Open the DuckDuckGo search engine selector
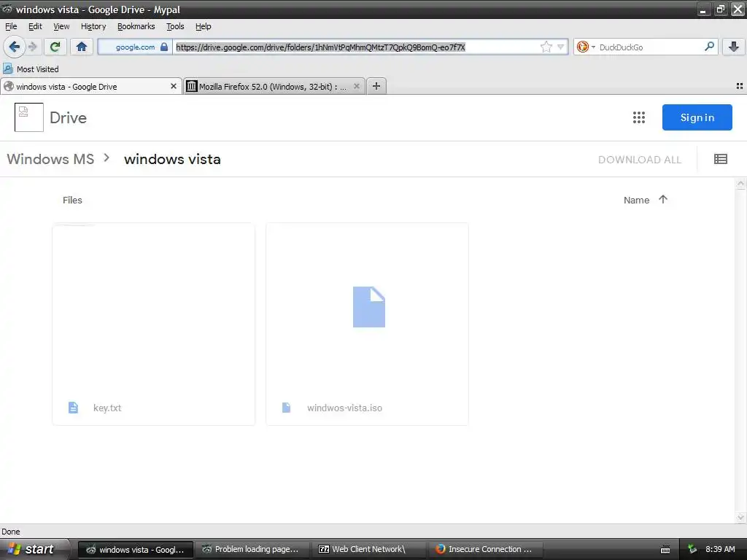The image size is (747, 560). (x=586, y=47)
